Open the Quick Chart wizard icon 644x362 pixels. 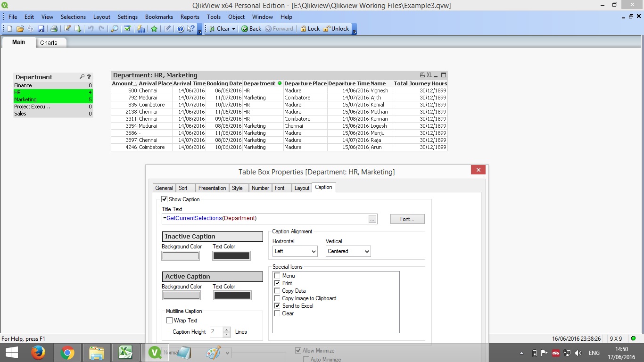point(141,29)
